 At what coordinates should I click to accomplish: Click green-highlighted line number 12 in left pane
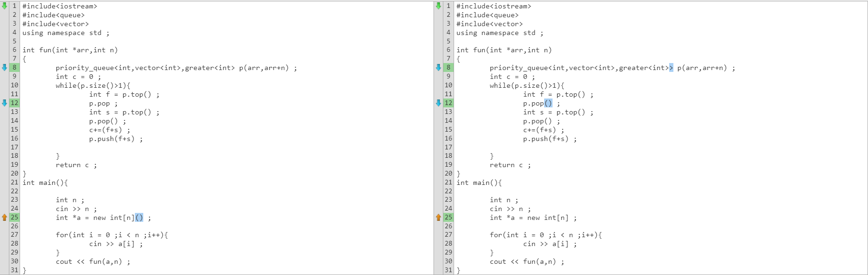point(14,103)
